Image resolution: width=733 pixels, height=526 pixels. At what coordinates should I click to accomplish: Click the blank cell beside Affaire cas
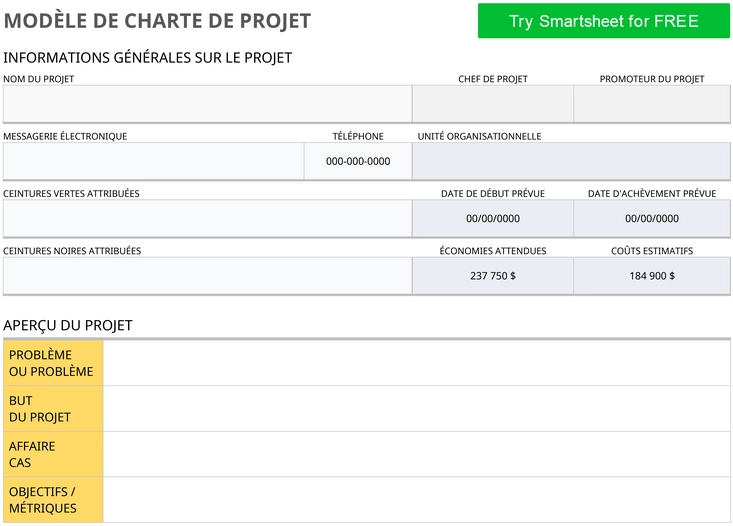[417, 454]
